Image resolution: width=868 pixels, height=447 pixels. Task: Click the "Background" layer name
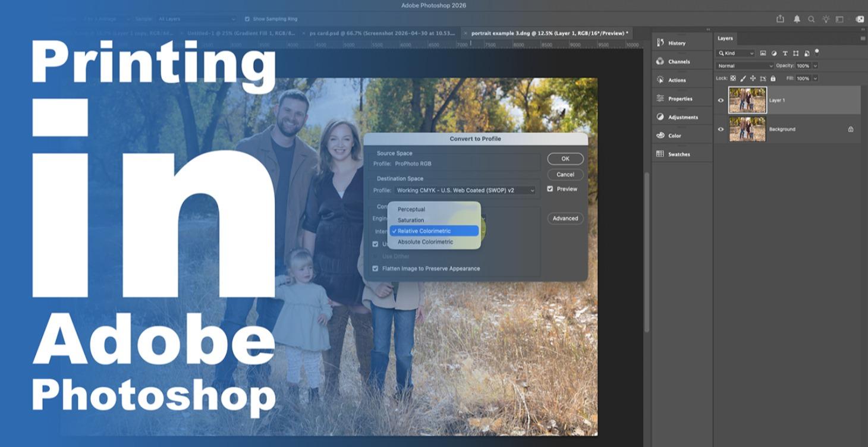coord(782,129)
